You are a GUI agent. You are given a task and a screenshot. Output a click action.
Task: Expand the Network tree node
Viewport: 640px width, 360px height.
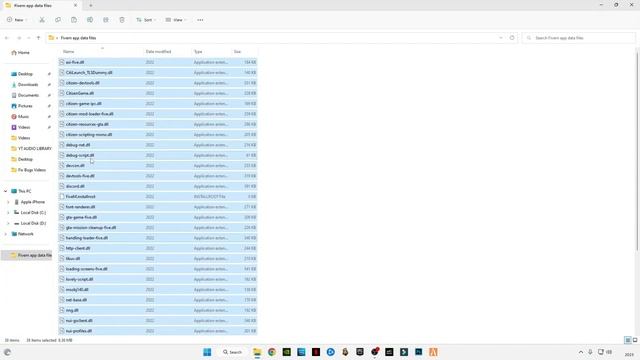[x=6, y=234]
